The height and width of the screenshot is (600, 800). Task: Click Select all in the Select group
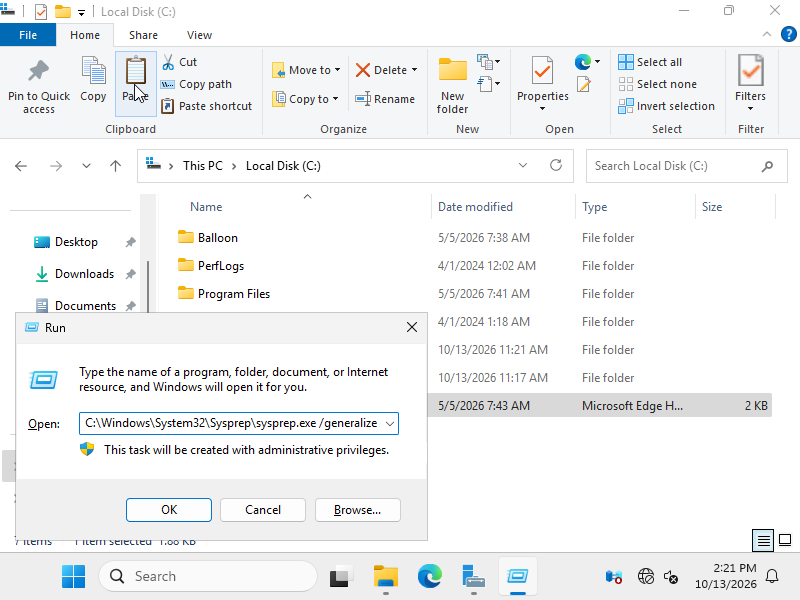pos(650,62)
